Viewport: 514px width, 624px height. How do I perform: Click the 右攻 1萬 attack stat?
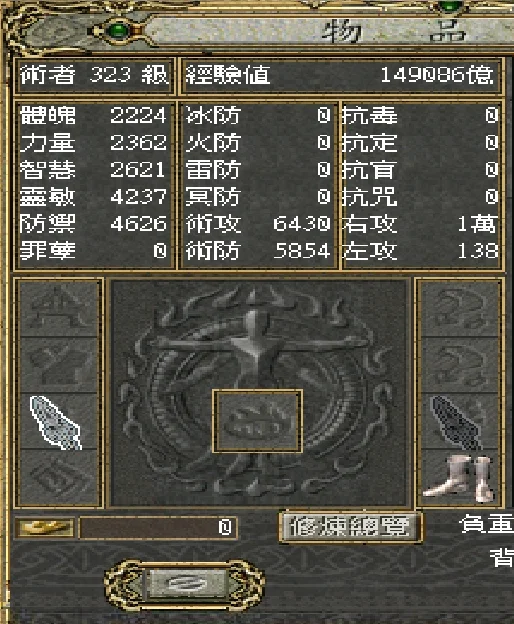(421, 224)
